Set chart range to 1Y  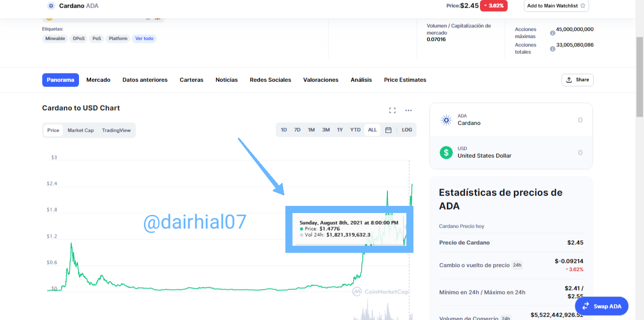pyautogui.click(x=340, y=130)
